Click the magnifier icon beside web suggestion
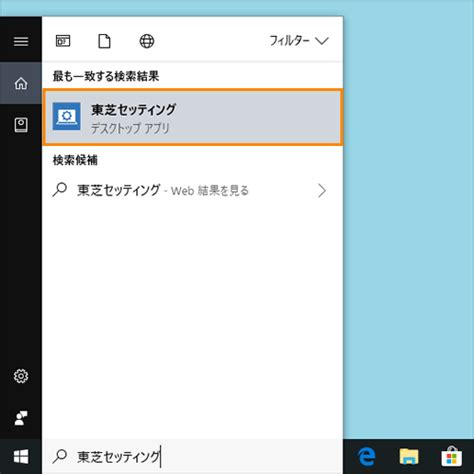 point(60,190)
